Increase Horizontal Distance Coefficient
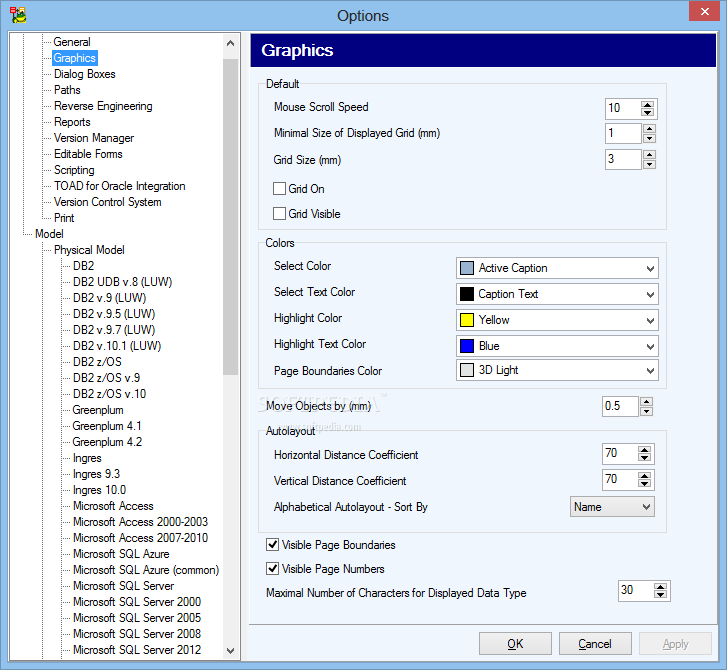The width and height of the screenshot is (727, 670). 644,450
